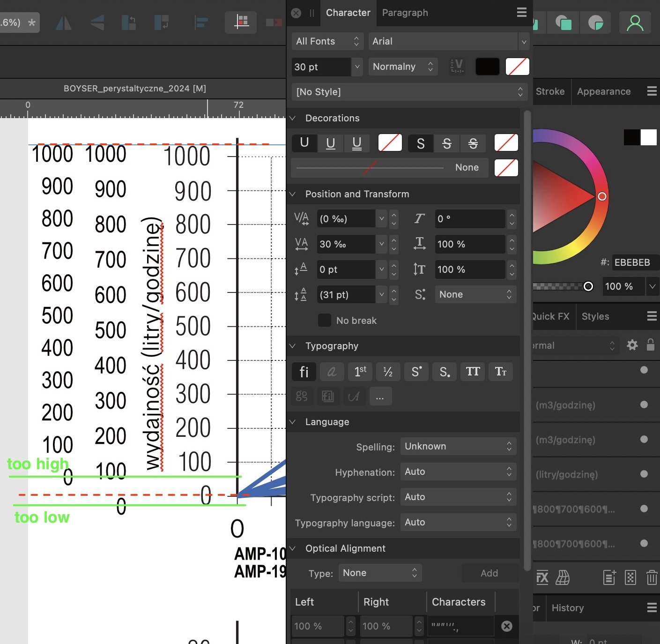Switch to the Paragraph tab
The width and height of the screenshot is (660, 644).
[405, 13]
